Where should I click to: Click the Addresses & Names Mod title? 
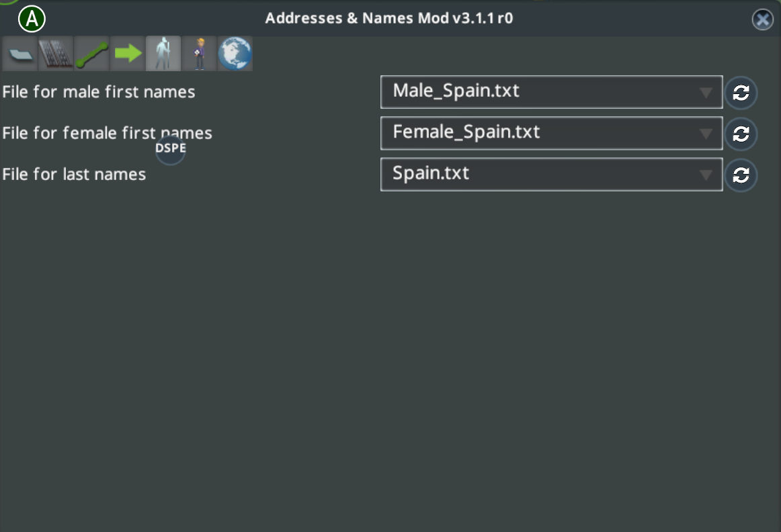[389, 18]
